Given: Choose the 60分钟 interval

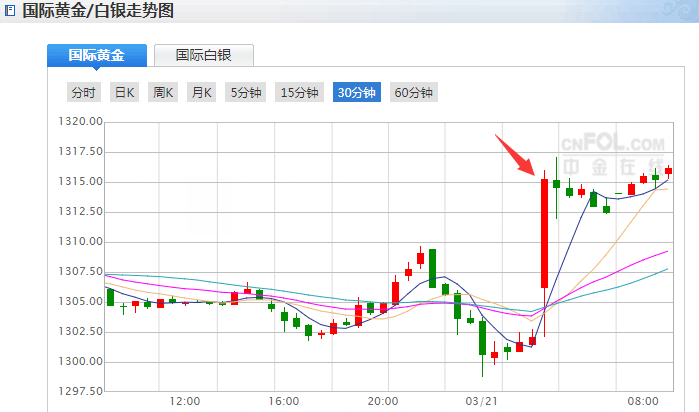Looking at the screenshot, I should pos(414,92).
